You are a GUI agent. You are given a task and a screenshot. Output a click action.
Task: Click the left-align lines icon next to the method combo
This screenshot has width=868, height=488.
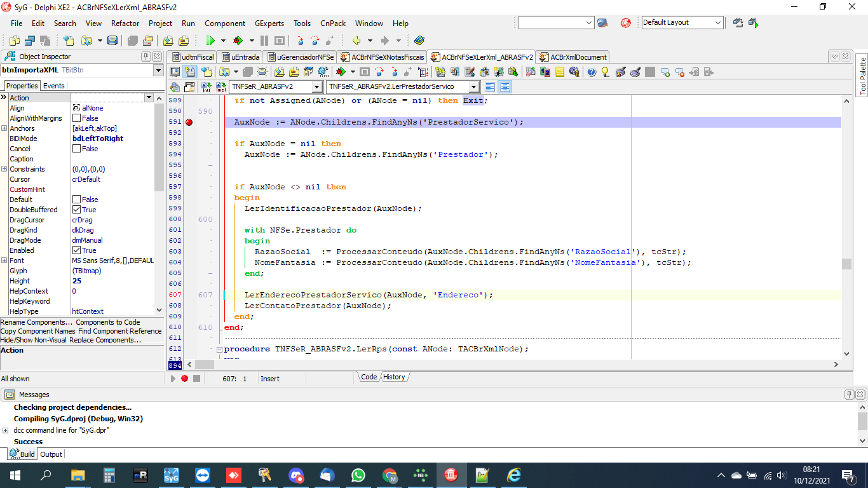[x=491, y=87]
